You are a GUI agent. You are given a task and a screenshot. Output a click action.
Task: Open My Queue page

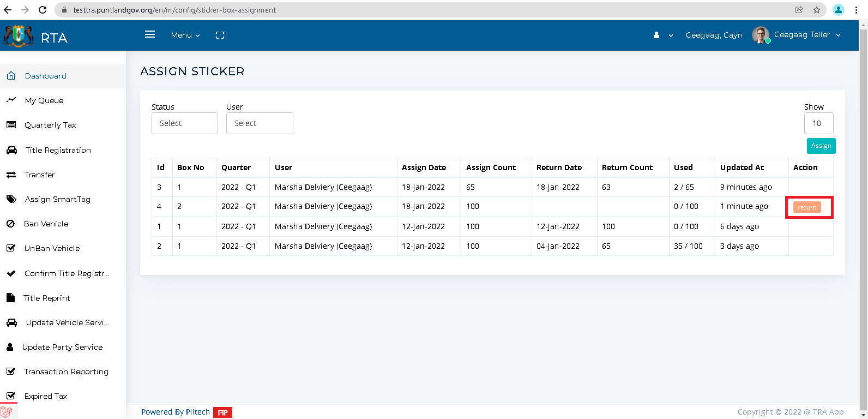(x=44, y=100)
